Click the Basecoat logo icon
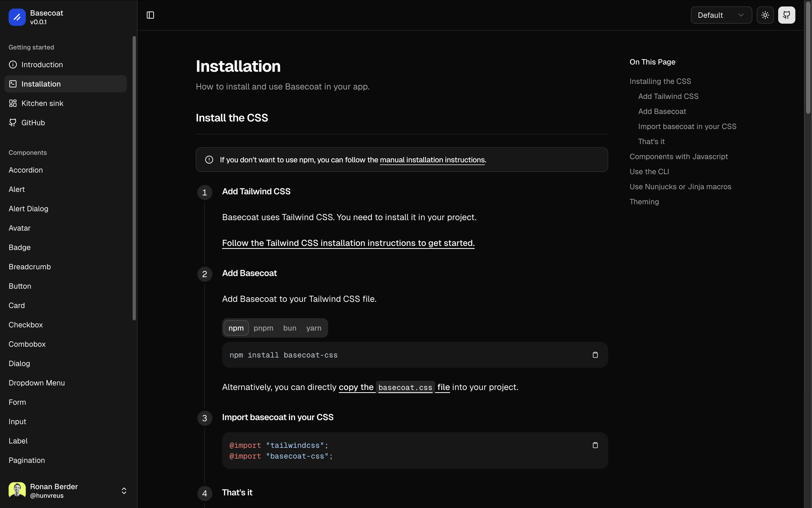The width and height of the screenshot is (812, 508). (x=17, y=17)
